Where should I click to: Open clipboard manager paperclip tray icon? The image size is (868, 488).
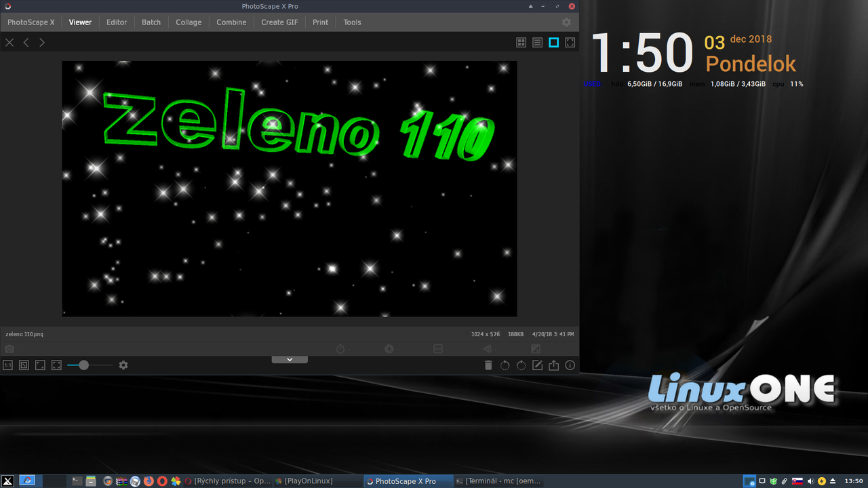click(x=785, y=481)
